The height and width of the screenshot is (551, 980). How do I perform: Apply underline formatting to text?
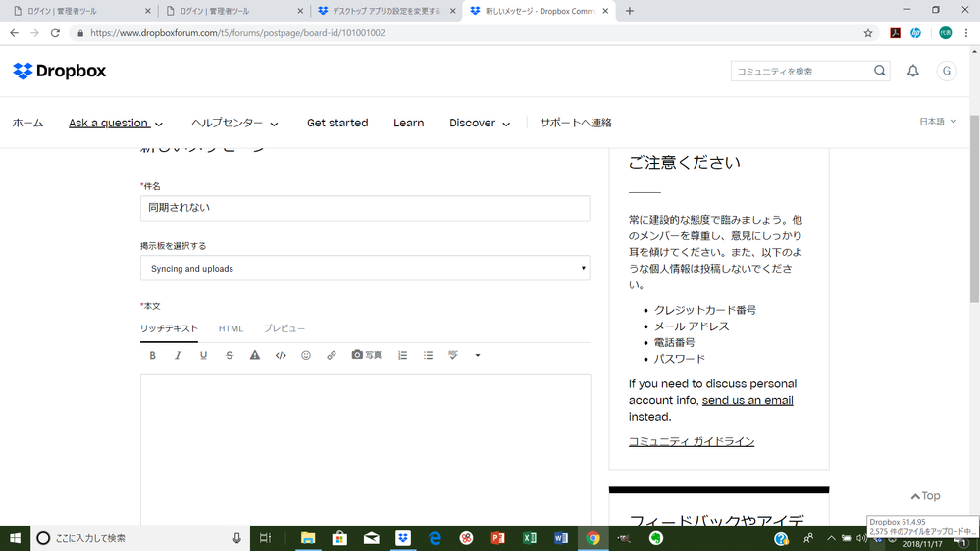point(203,356)
